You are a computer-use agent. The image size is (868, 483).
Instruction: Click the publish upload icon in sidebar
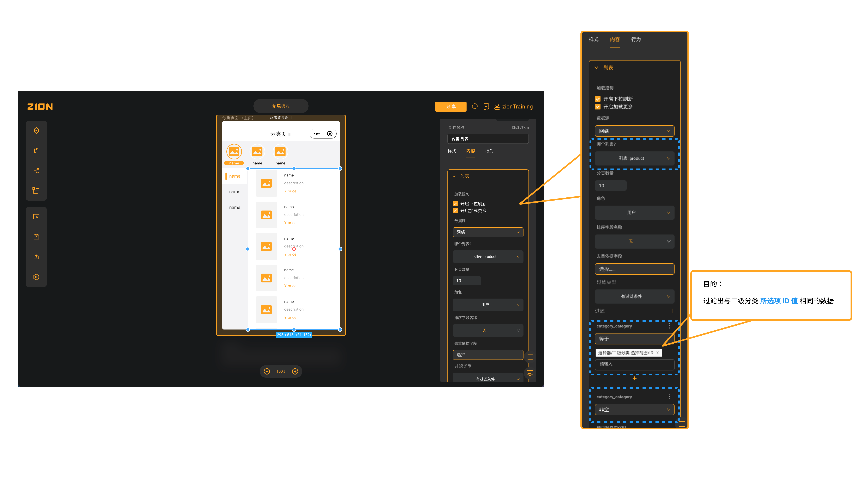click(x=36, y=257)
